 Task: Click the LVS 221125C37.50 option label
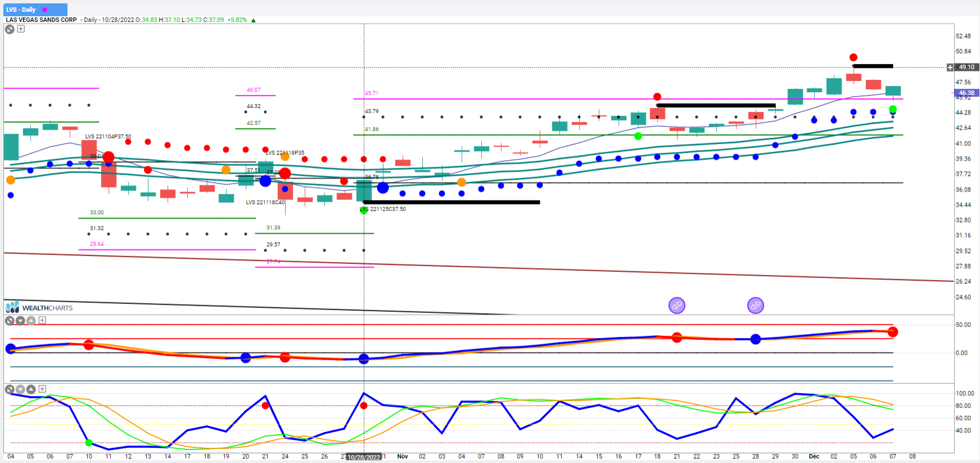383,209
